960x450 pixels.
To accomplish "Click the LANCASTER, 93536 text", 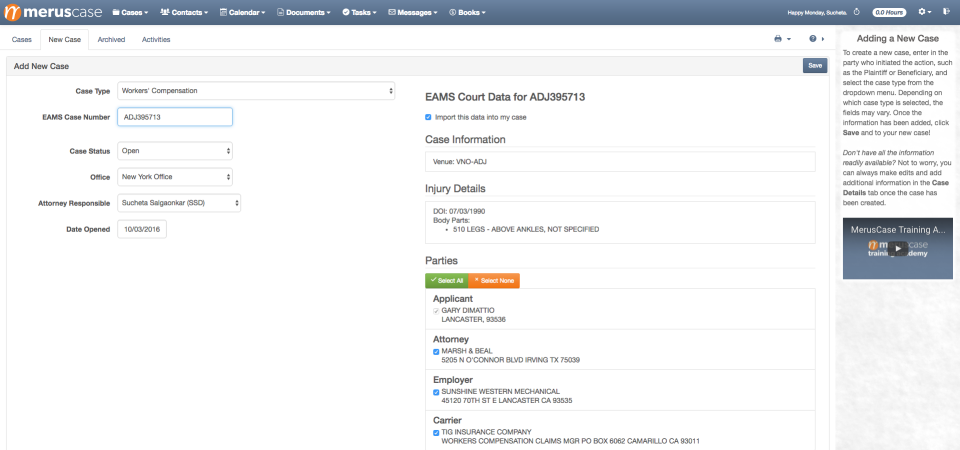I will (473, 320).
